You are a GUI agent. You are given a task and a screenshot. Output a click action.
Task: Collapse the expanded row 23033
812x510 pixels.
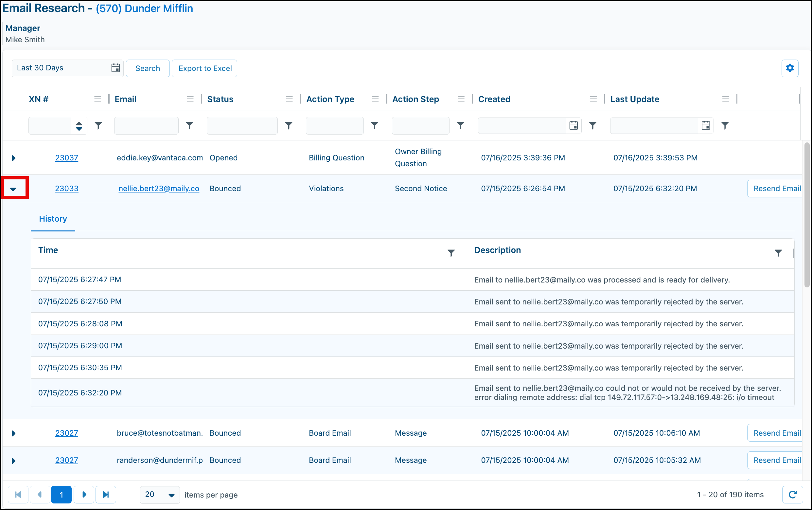coord(13,189)
